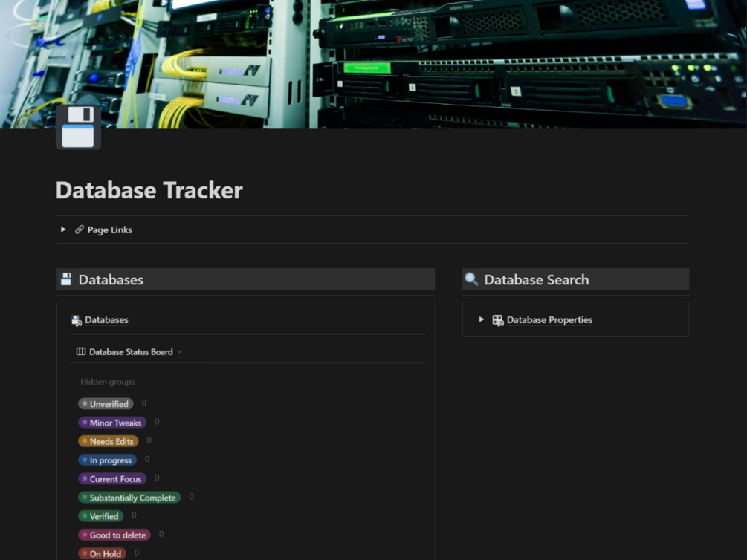Click the green Substantially Complete tag
Screen dimensions: 747x560
(x=129, y=498)
